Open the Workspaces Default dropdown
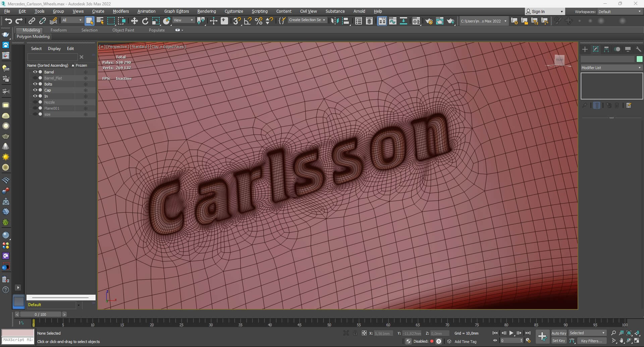Screen dimensions: 644x347 click(x=620, y=12)
